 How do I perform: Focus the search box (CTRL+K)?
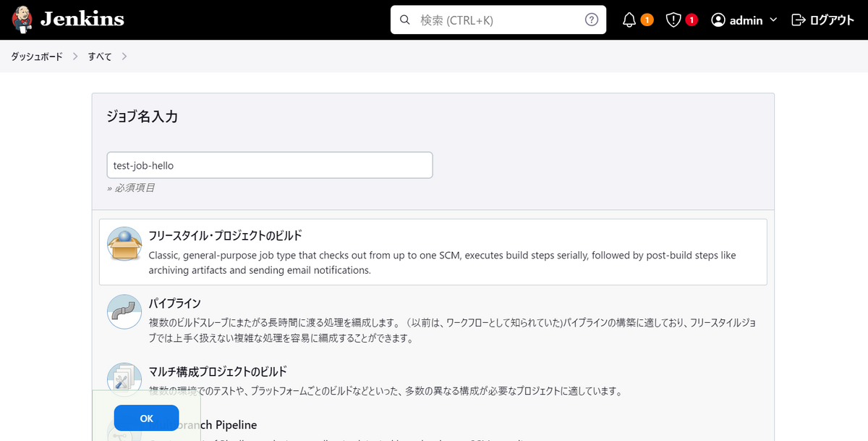coord(498,20)
